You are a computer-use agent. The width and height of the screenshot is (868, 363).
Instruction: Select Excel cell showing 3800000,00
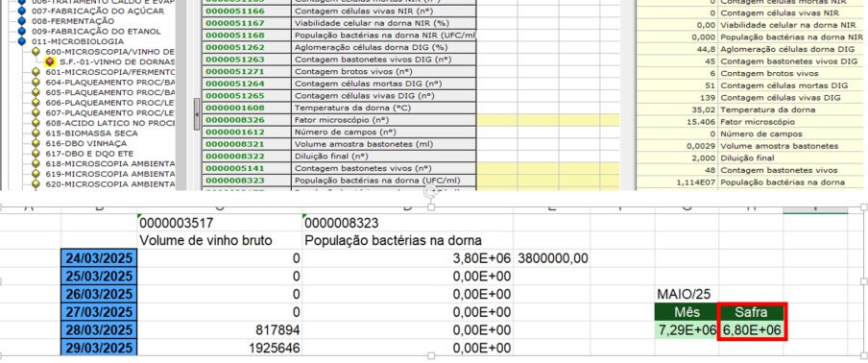(x=552, y=258)
